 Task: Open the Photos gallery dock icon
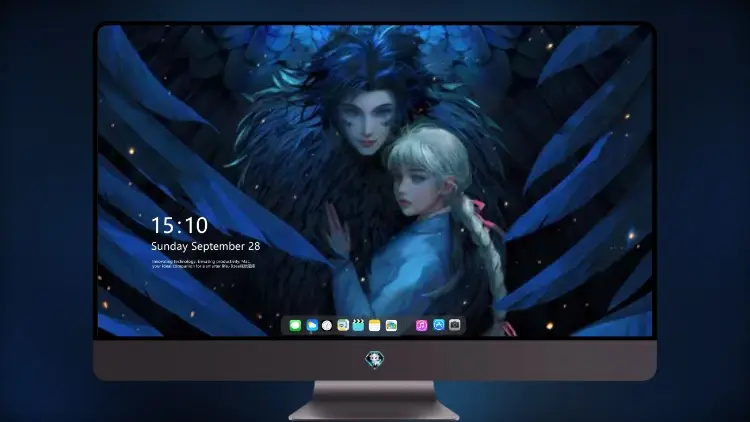click(x=391, y=326)
